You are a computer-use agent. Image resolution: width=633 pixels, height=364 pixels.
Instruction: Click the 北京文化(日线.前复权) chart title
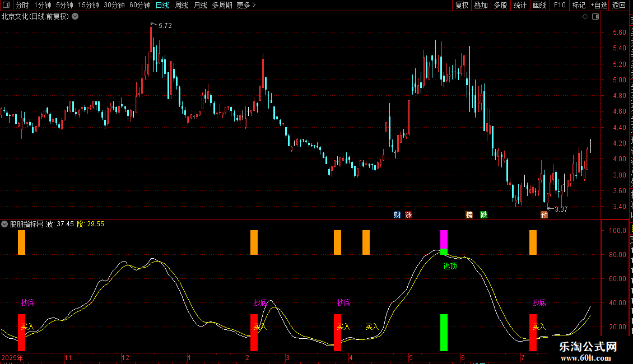(x=35, y=17)
